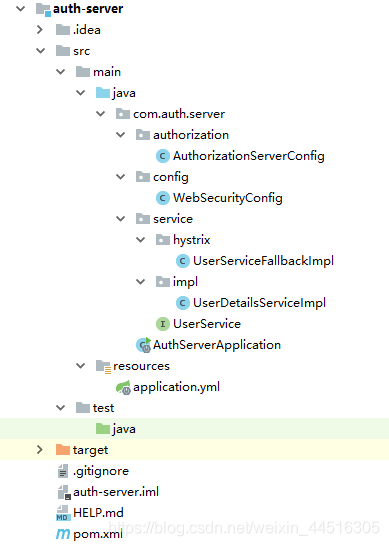Collapse the auth-server root node
The image size is (389, 546).
[x=21, y=9]
